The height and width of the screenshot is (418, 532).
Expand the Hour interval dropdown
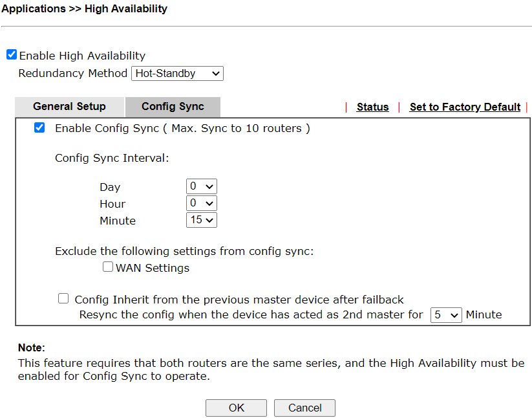click(201, 203)
